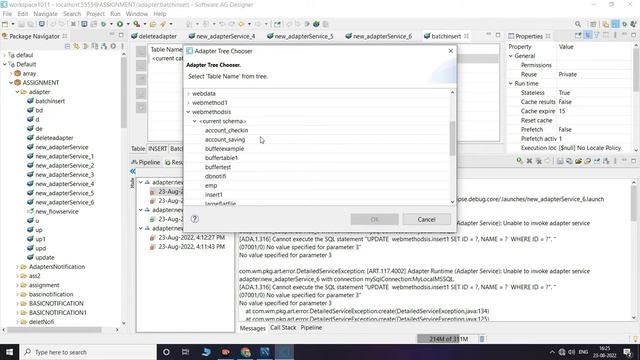Click the first row icon left of Table Name
Viewport: 640px width, 360px height.
(141, 51)
